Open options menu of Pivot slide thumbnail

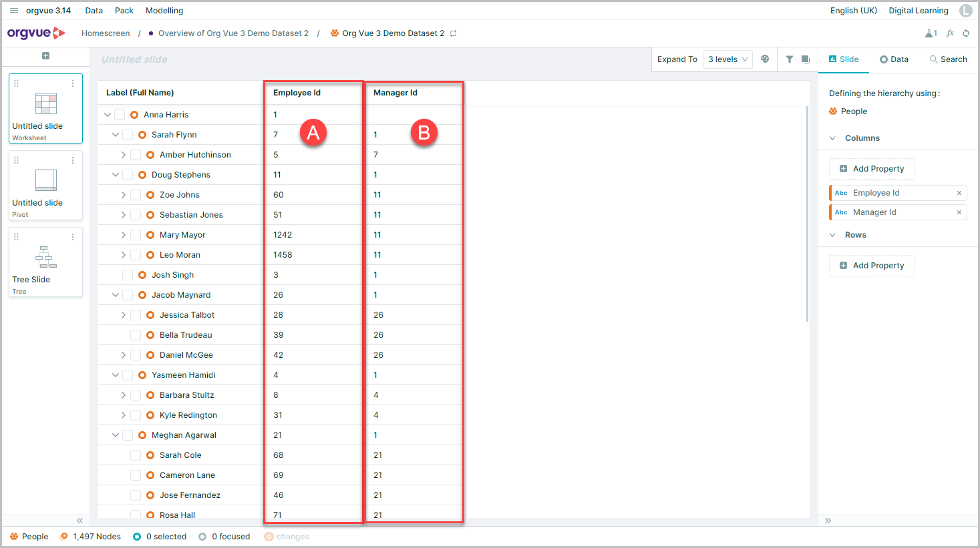(73, 160)
